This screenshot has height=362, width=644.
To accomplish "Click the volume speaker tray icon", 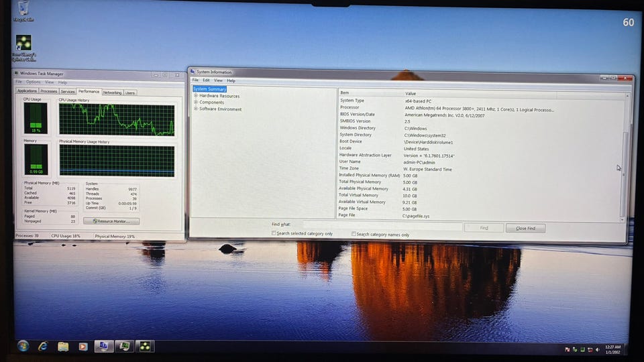I will (598, 349).
